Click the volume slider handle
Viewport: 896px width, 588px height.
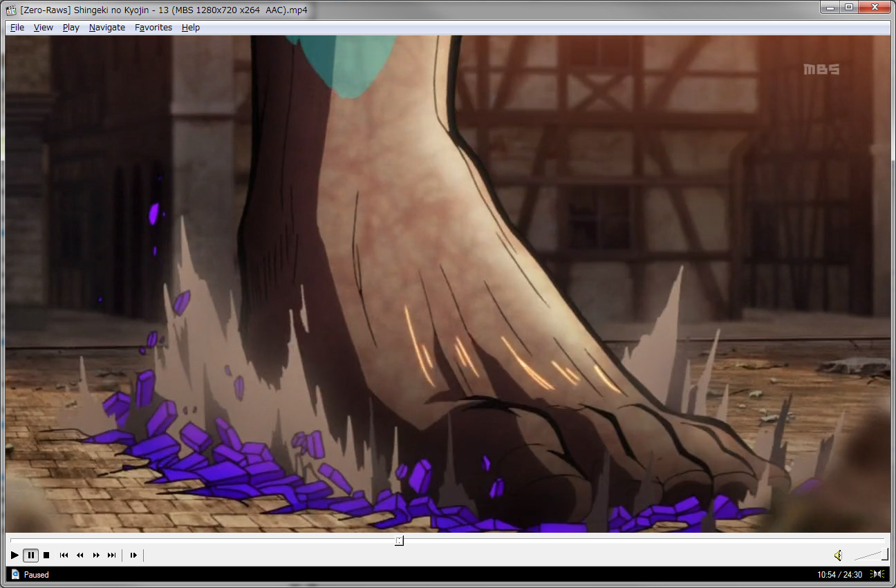pos(884,554)
